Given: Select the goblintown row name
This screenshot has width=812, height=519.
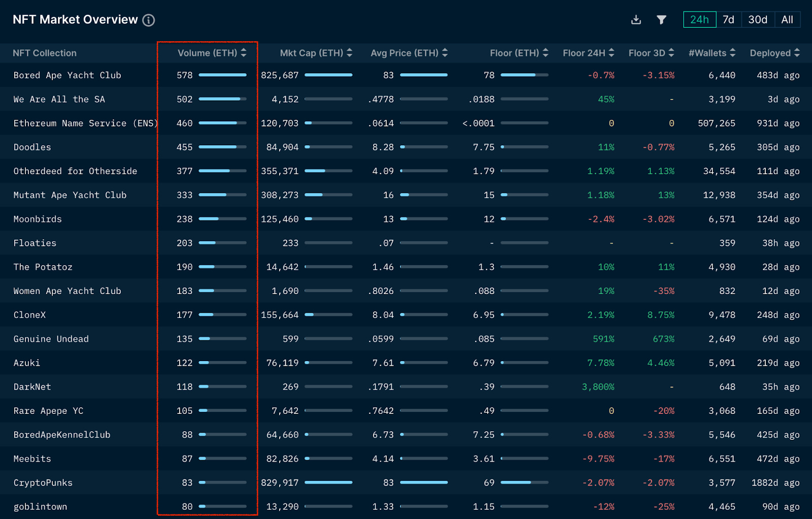Looking at the screenshot, I should click(x=40, y=507).
